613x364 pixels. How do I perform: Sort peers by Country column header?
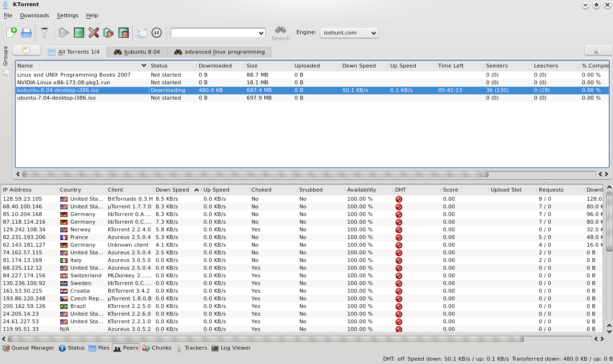pos(81,190)
